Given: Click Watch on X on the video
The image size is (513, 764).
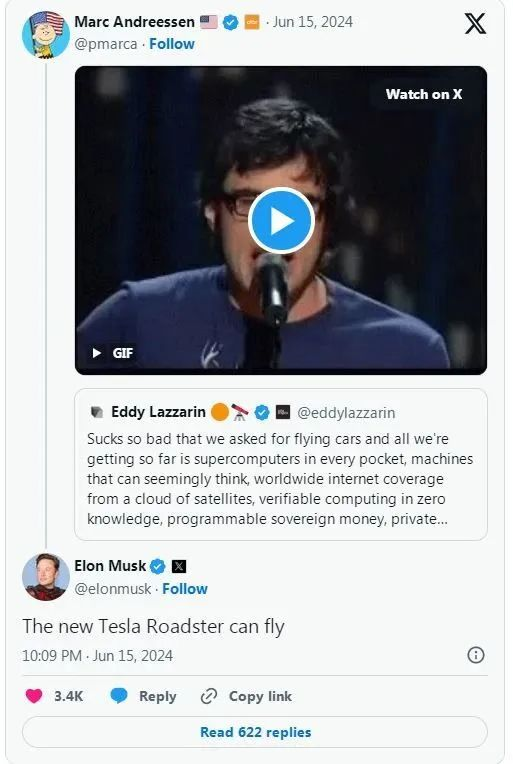Looking at the screenshot, I should 424,94.
